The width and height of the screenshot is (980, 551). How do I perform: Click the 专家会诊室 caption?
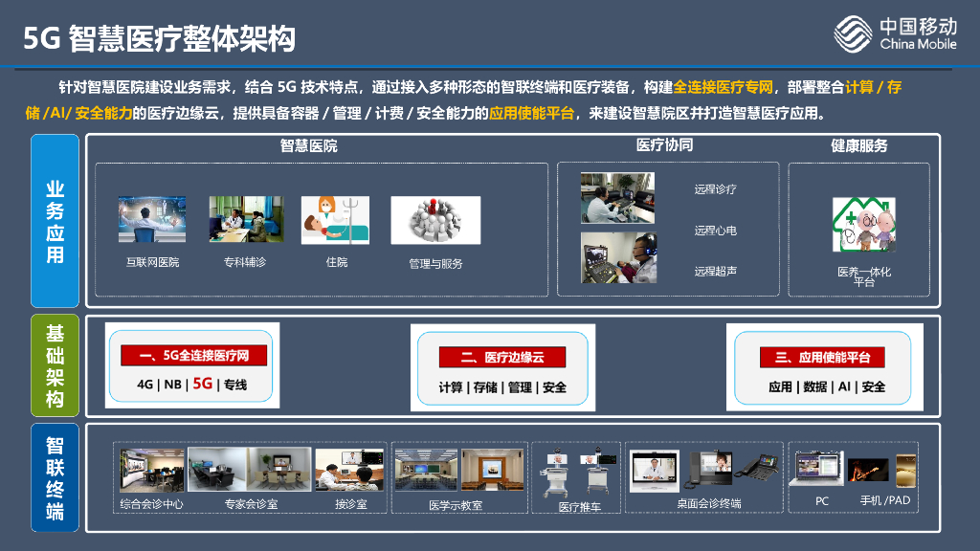point(251,503)
